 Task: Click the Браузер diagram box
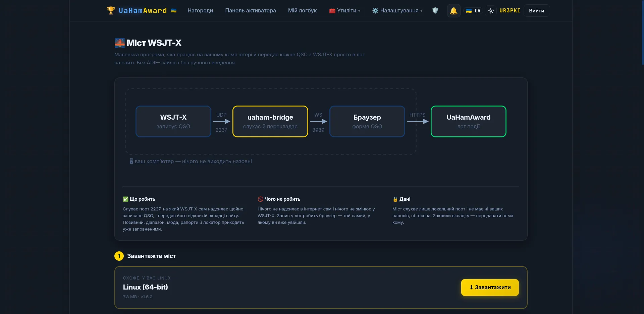click(x=367, y=121)
